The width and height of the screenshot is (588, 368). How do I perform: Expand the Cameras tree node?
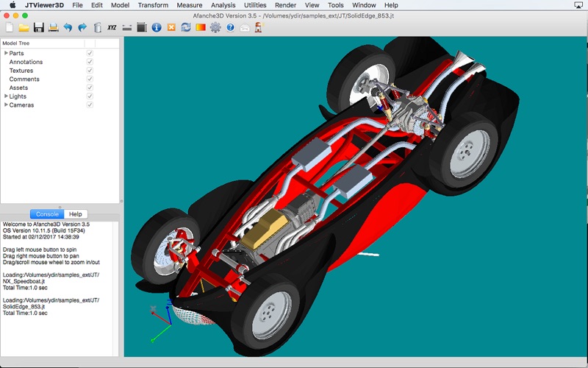click(x=6, y=105)
